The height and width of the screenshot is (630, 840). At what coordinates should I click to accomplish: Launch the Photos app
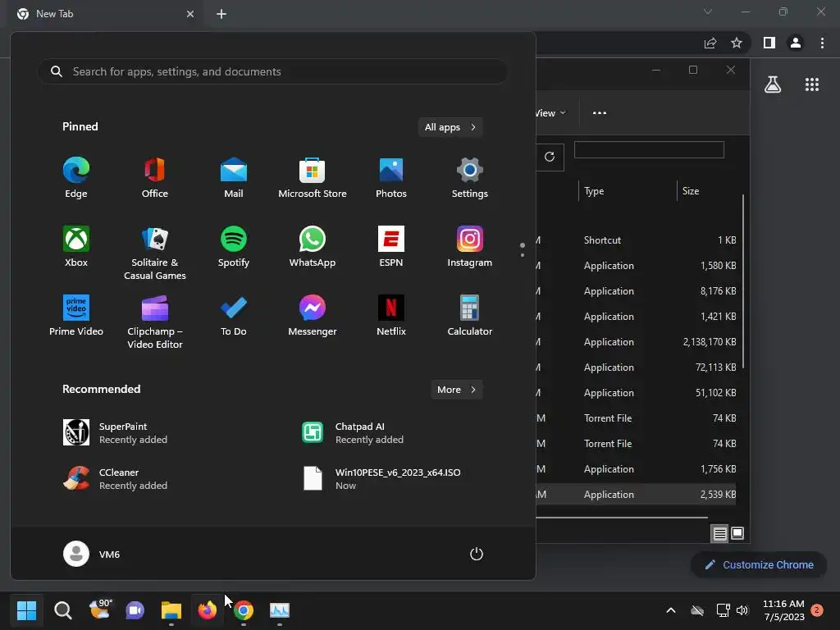point(391,178)
